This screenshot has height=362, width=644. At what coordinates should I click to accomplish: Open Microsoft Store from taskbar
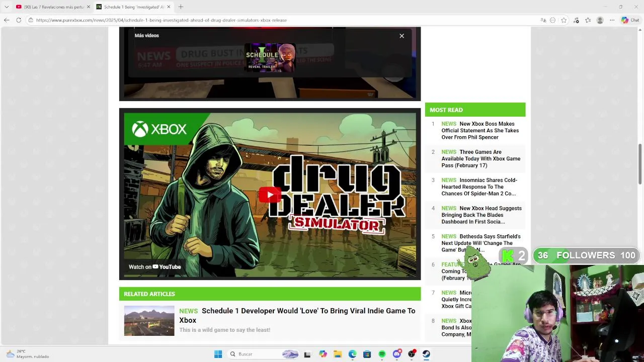(x=367, y=354)
